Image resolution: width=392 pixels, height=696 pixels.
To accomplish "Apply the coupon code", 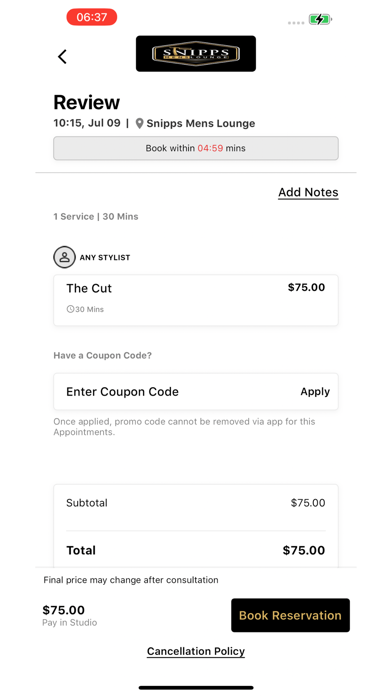I will tap(315, 392).
